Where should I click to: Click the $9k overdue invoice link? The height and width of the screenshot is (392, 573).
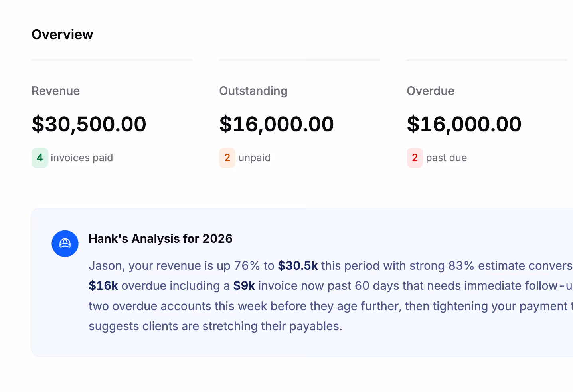point(244,286)
